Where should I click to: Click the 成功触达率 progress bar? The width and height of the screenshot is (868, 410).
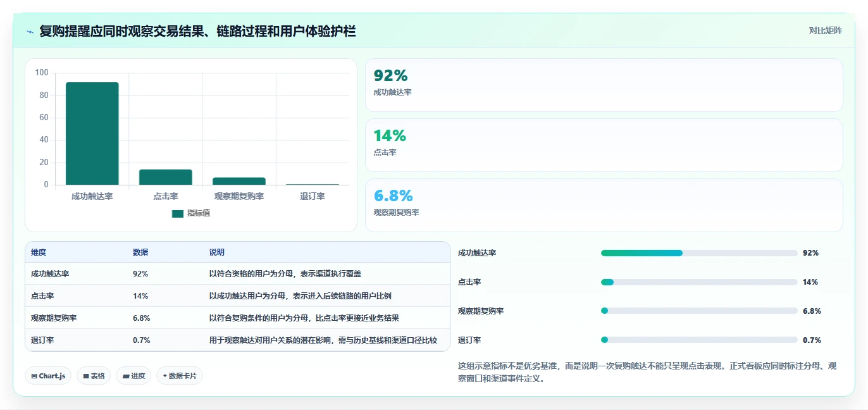[x=699, y=253]
